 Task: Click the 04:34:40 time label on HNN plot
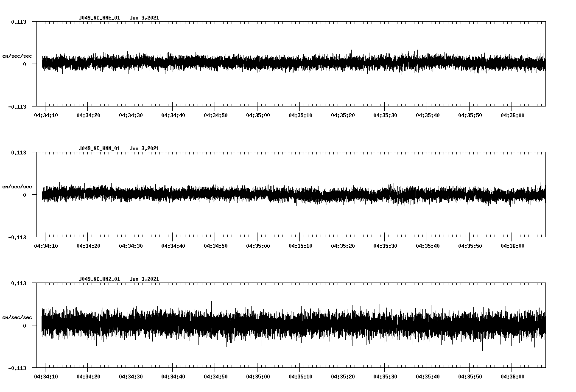tap(173, 246)
